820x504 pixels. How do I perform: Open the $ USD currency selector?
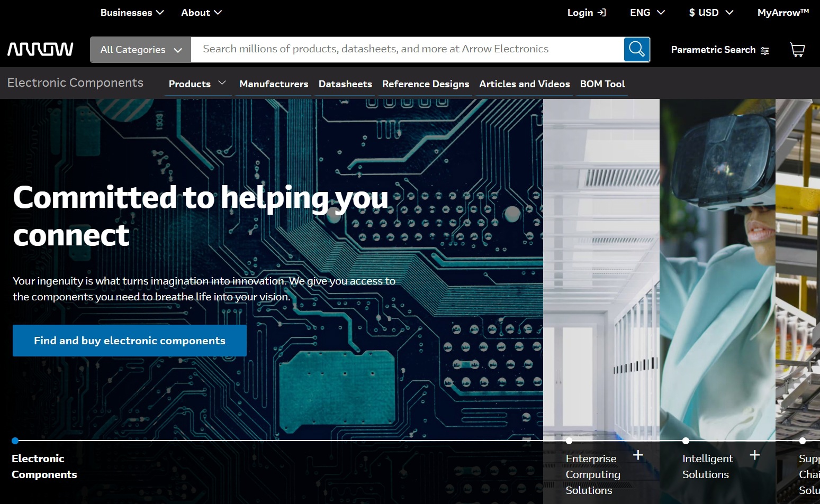click(x=711, y=12)
